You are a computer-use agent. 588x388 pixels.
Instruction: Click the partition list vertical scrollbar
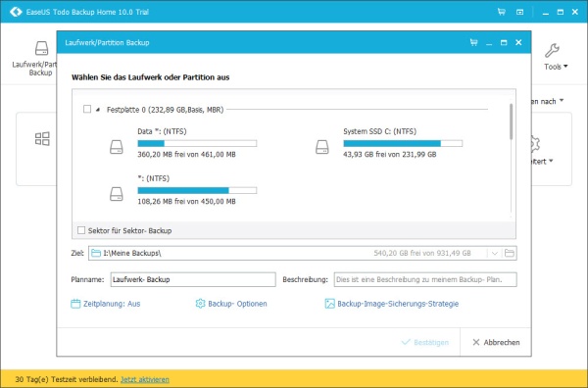pyautogui.click(x=511, y=121)
